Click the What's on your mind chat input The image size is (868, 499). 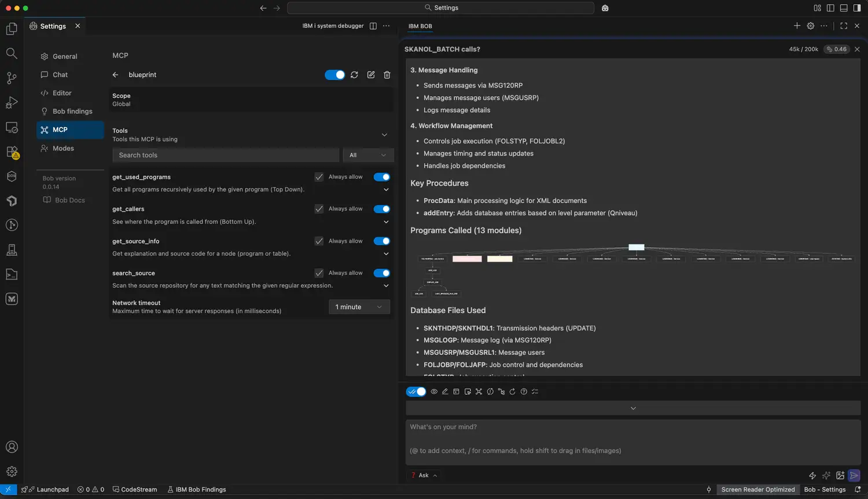click(x=633, y=442)
